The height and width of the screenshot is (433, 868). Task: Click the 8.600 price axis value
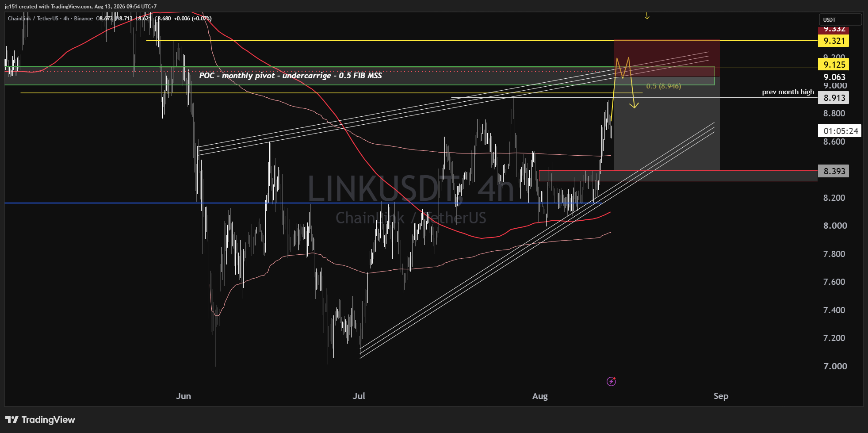pos(834,142)
